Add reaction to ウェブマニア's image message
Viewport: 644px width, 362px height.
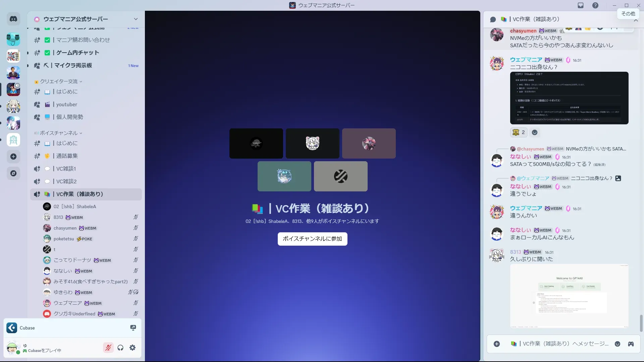[535, 132]
